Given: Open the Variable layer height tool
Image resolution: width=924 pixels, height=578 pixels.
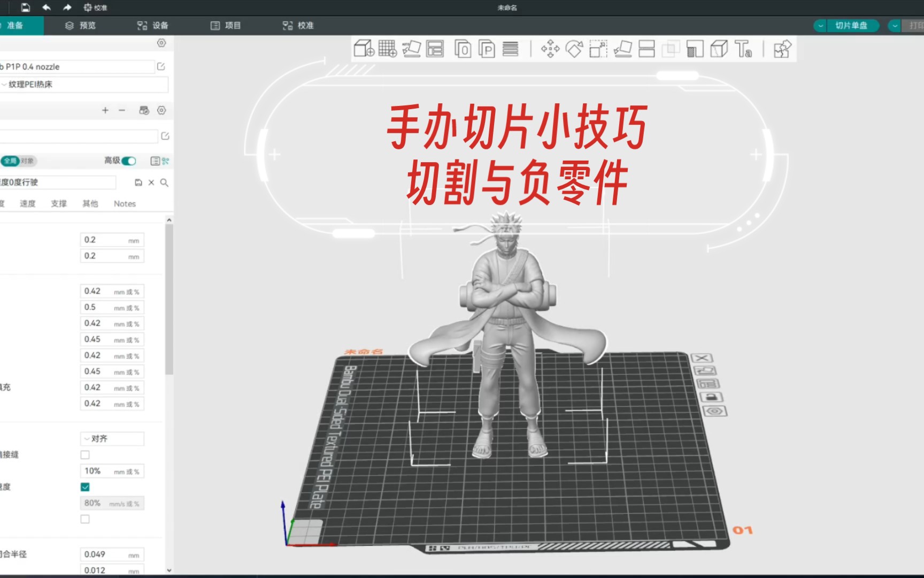Looking at the screenshot, I should point(511,49).
